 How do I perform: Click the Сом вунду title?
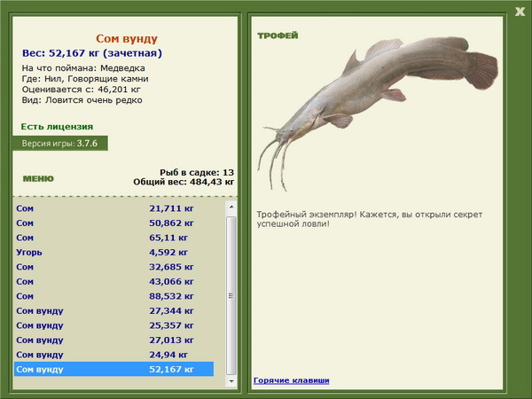tap(127, 39)
